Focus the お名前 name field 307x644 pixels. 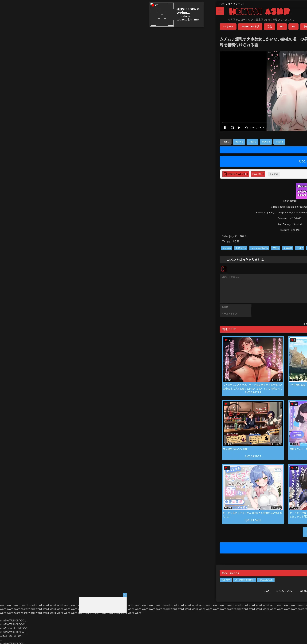click(x=235, y=307)
